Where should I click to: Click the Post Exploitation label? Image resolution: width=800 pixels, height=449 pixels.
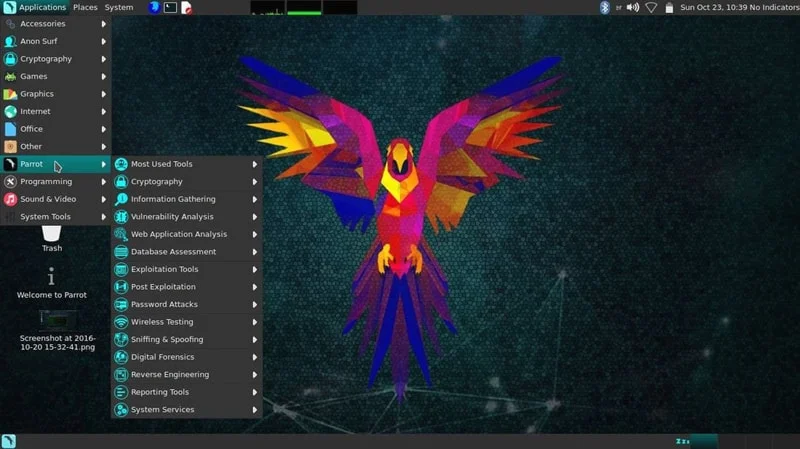click(163, 287)
